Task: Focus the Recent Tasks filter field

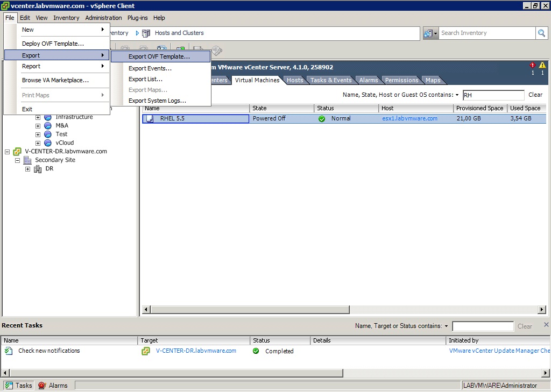Action: (483, 326)
